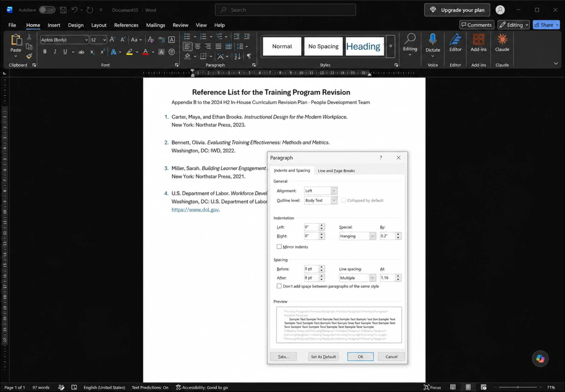This screenshot has height=392, width=565.
Task: Launch the Claude add-in
Action: pos(502,43)
